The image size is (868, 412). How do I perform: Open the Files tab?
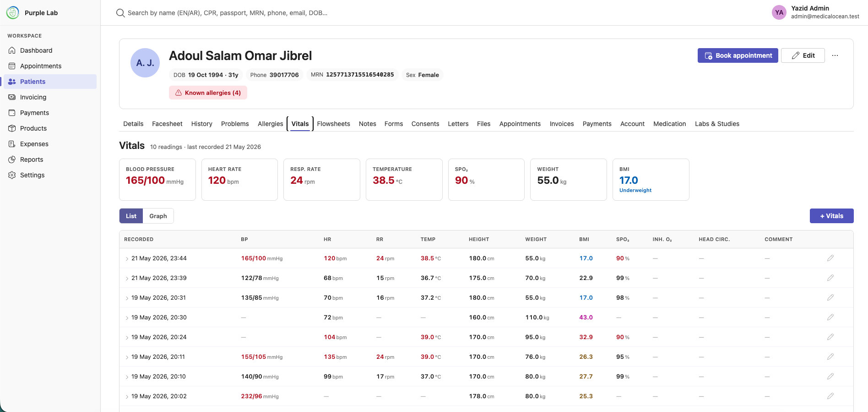(483, 124)
